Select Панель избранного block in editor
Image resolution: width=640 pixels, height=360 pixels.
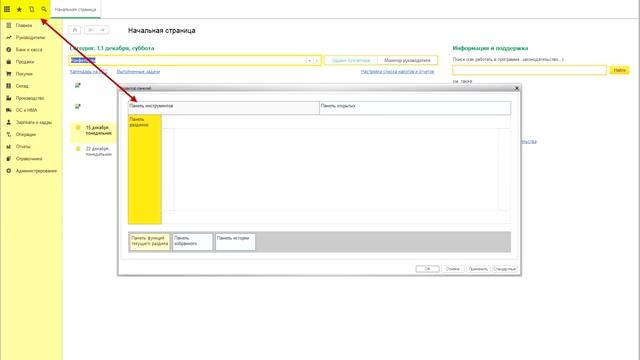pyautogui.click(x=193, y=242)
